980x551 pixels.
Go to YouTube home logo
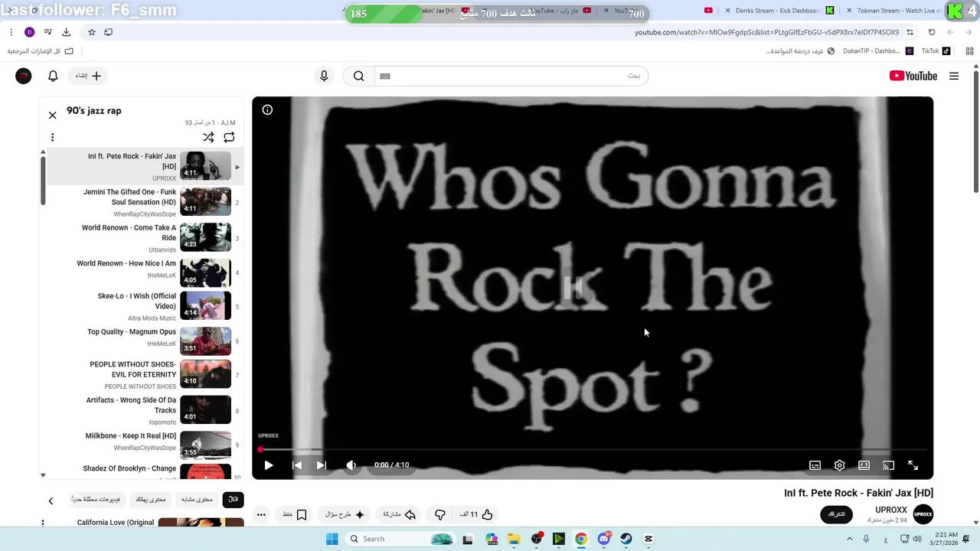(x=913, y=76)
